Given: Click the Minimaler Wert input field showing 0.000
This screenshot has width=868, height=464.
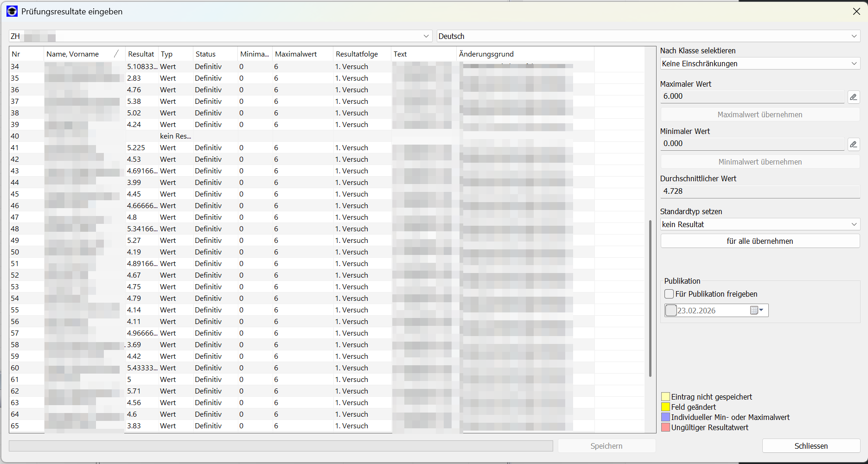Looking at the screenshot, I should [752, 144].
